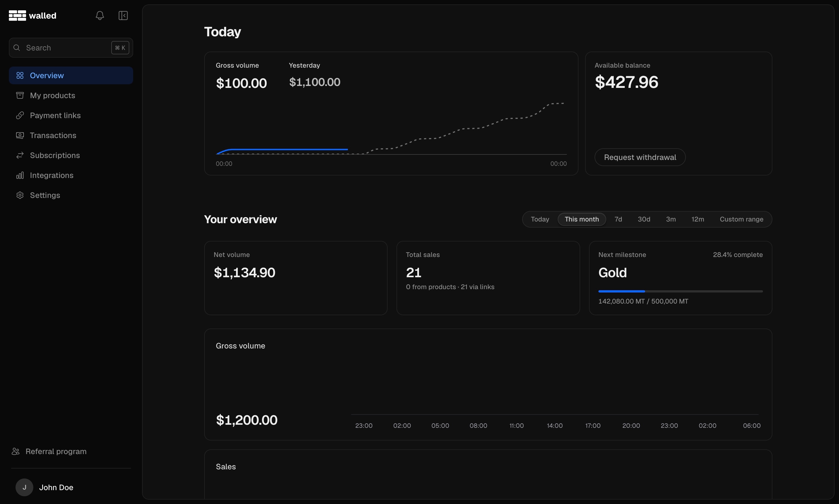The image size is (839, 504).
Task: Switch overview to 12m
Action: (x=698, y=219)
